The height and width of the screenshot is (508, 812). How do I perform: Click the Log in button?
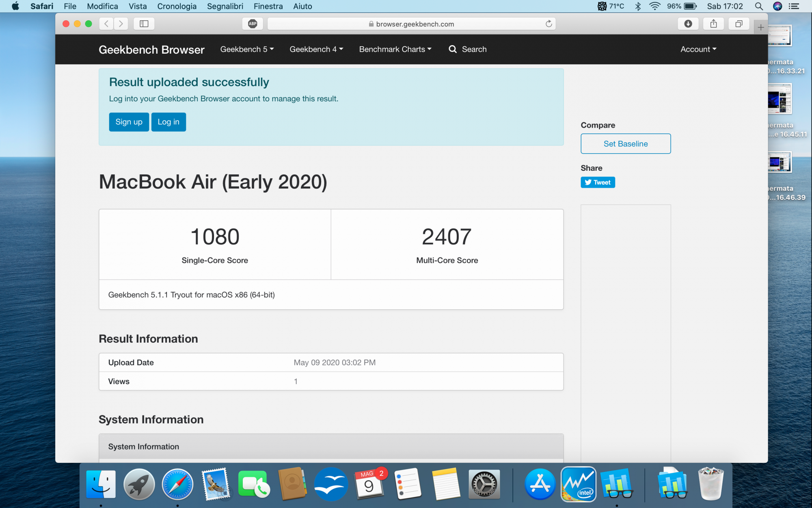click(168, 122)
